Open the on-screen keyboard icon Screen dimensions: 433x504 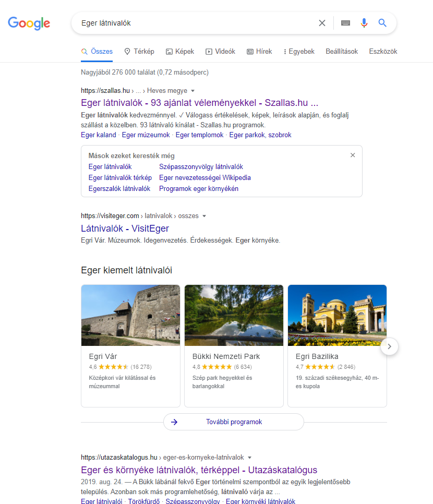[x=345, y=23]
